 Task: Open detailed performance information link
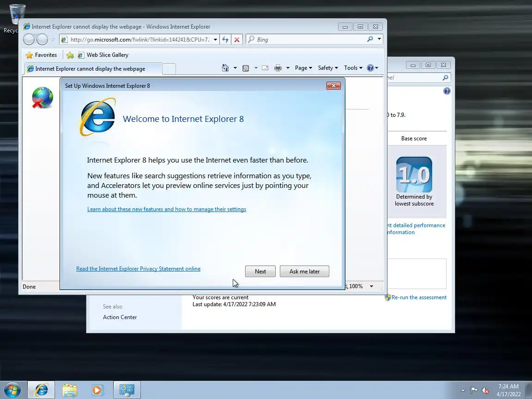click(x=416, y=229)
